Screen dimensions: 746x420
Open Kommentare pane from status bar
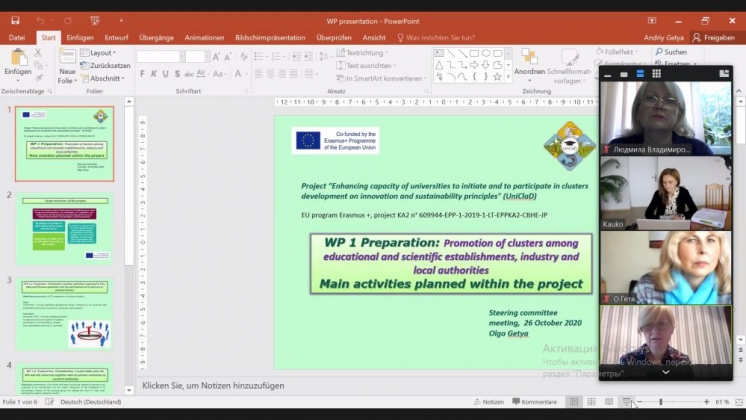535,402
